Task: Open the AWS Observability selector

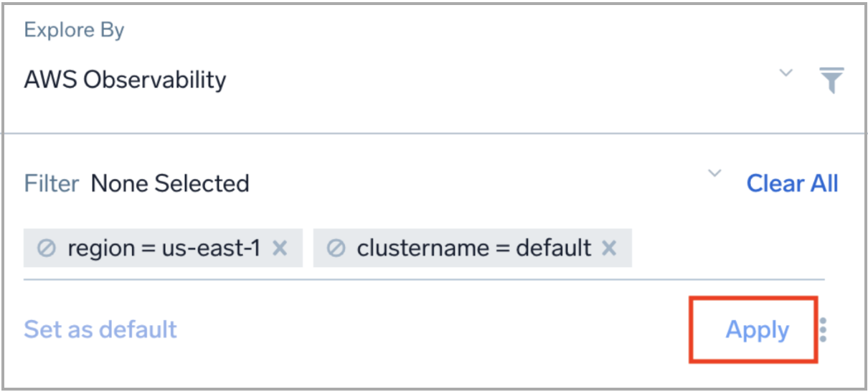Action: click(126, 80)
